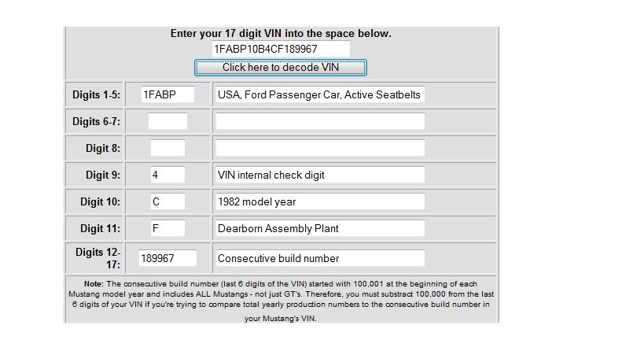This screenshot has width=644, height=362.
Task: Click the Enter your 17 digit VIN heading
Action: [281, 34]
